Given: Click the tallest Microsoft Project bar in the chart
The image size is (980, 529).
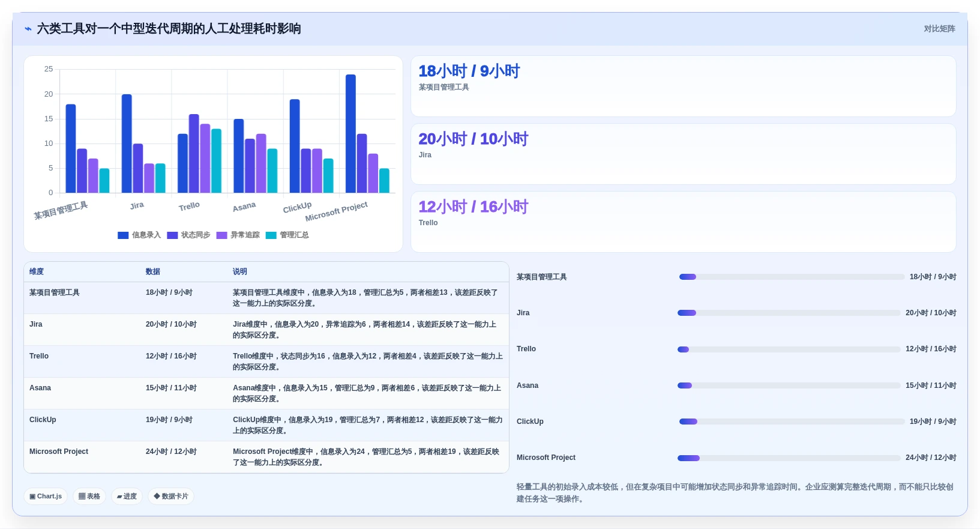Looking at the screenshot, I should coord(350,134).
